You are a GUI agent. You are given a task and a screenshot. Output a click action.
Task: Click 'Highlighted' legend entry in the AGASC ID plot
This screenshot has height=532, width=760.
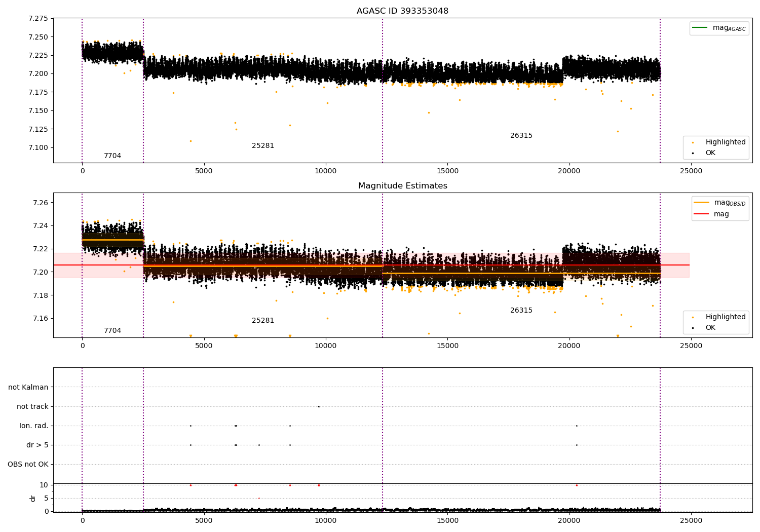point(726,142)
